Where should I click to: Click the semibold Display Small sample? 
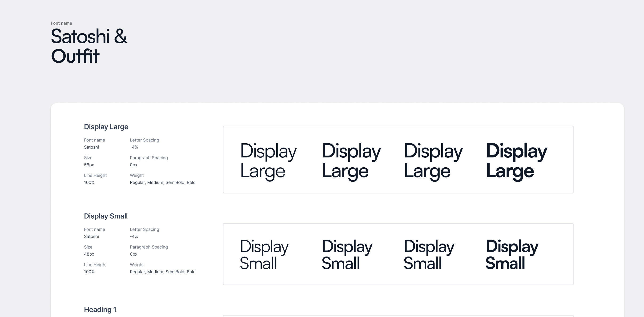(x=429, y=254)
